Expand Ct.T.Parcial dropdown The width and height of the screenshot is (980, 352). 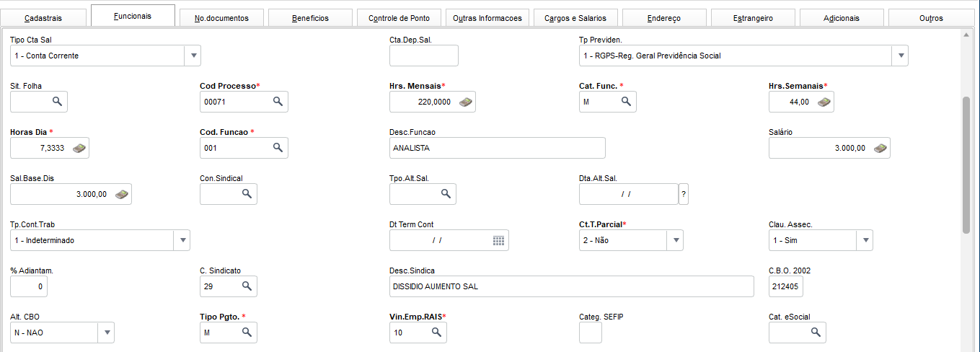(x=675, y=240)
